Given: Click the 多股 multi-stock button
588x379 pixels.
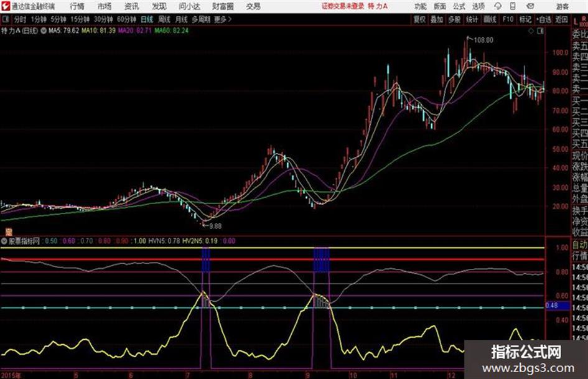Looking at the screenshot, I should click(454, 19).
